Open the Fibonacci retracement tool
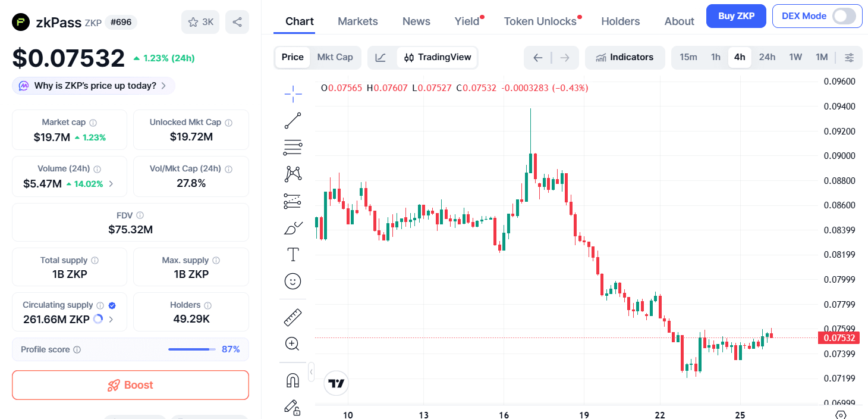Screen dimensions: 868x419 tap(293, 147)
